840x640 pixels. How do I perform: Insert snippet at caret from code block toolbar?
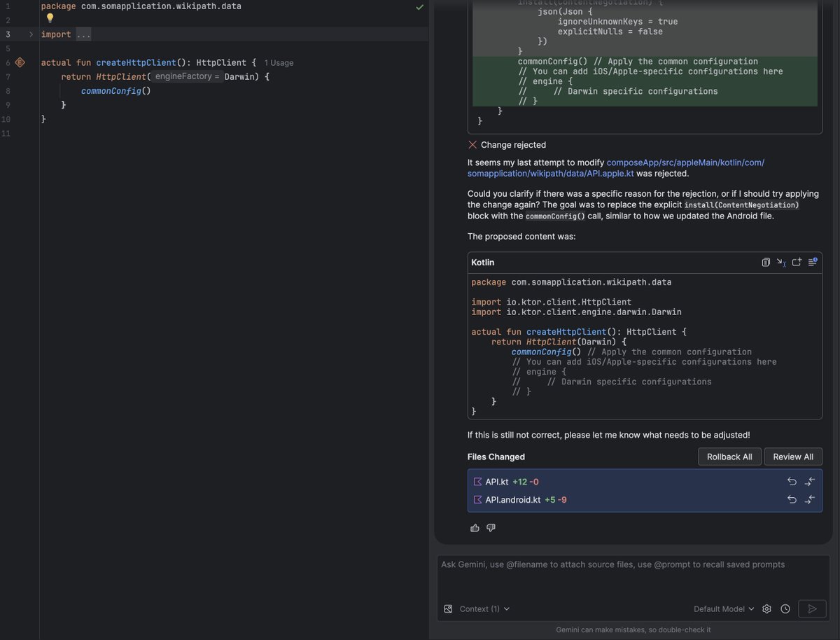pyautogui.click(x=782, y=262)
